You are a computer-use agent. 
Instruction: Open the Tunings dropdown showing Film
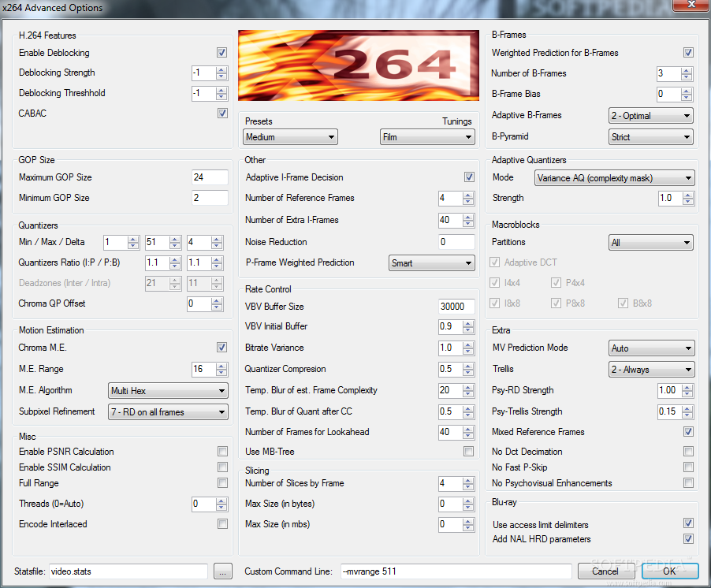pyautogui.click(x=427, y=137)
